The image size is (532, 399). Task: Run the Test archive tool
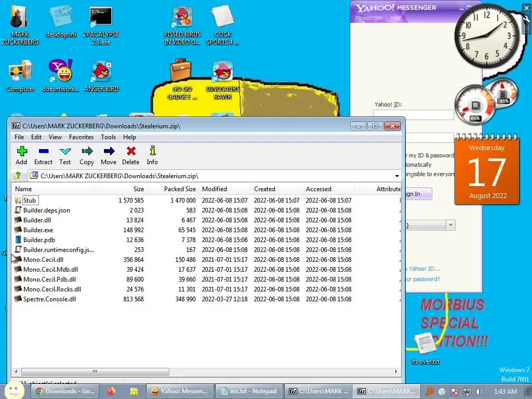[x=65, y=155]
